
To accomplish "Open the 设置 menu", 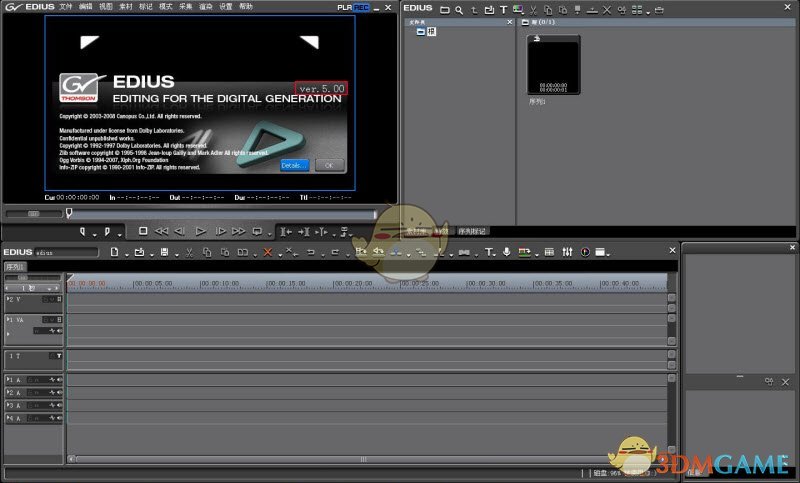I will pos(226,7).
